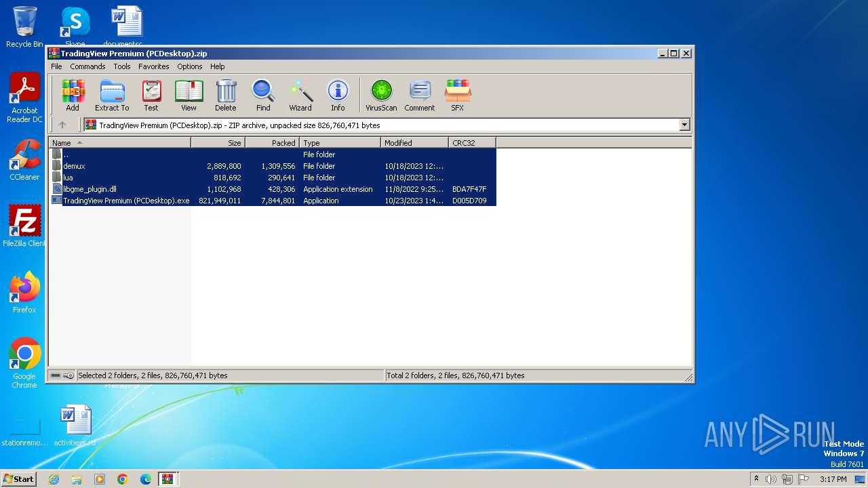
Task: Sort by Name column header
Action: point(119,142)
